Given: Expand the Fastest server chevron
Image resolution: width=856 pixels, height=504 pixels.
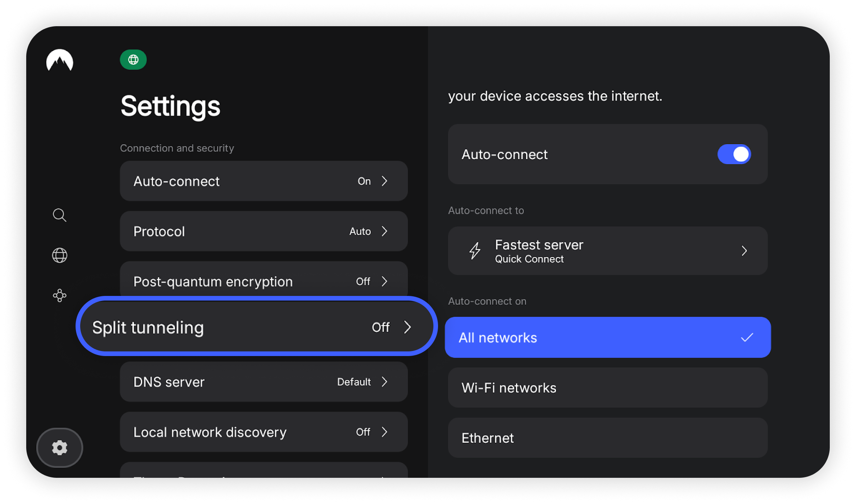Looking at the screenshot, I should [744, 251].
